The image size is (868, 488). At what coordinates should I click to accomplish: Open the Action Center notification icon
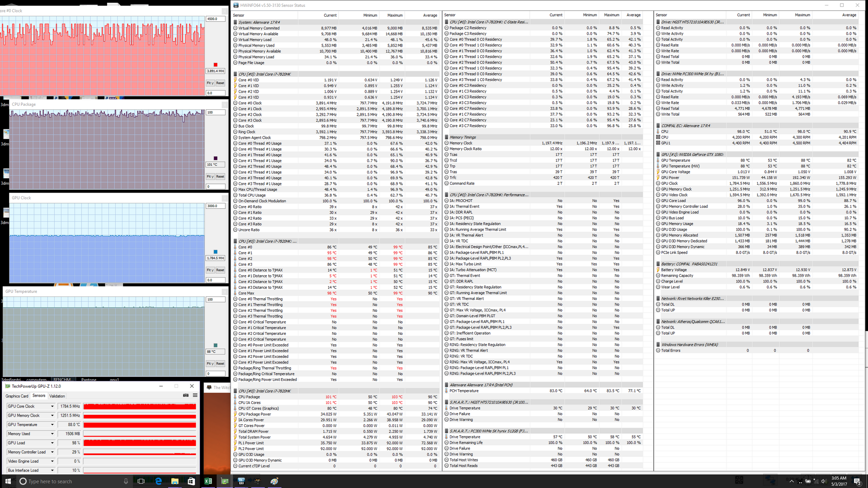tap(857, 481)
